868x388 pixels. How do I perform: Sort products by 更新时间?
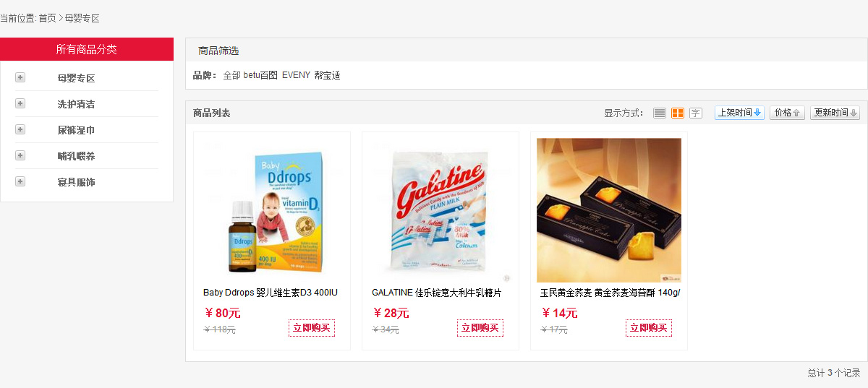(835, 113)
